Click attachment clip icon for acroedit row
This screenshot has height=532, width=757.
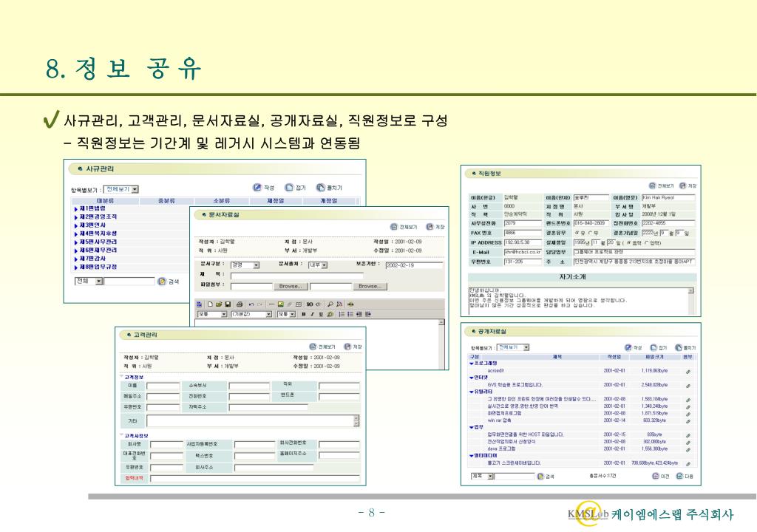pyautogui.click(x=688, y=371)
